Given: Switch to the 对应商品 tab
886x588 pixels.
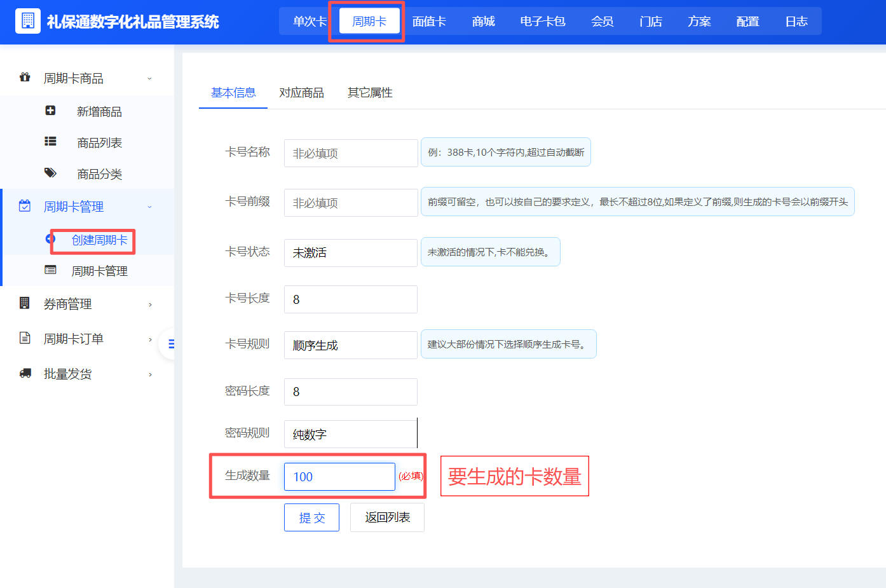Looking at the screenshot, I should [x=302, y=92].
